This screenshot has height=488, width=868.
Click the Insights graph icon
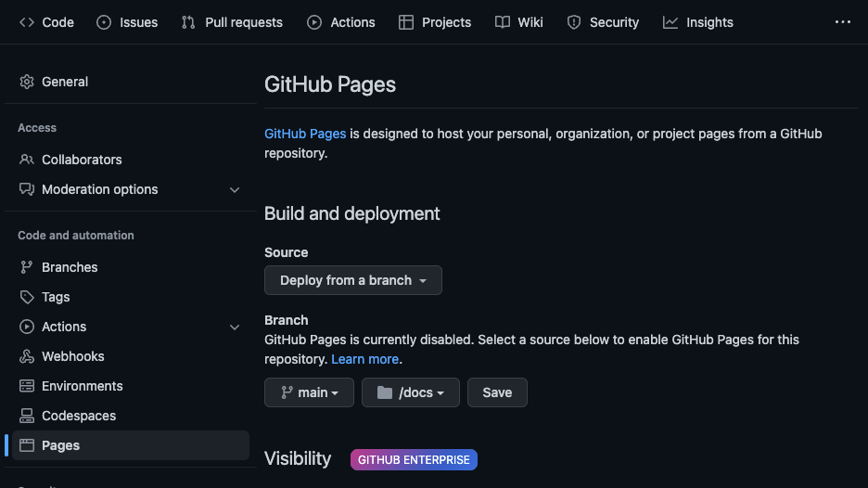pyautogui.click(x=670, y=22)
